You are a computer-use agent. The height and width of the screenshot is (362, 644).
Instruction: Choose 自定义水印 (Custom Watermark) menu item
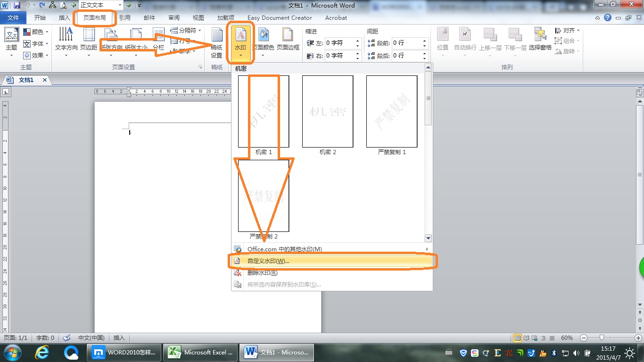332,261
